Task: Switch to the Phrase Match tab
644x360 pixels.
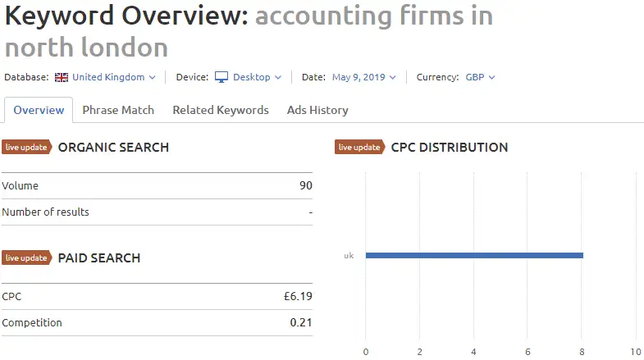Action: pyautogui.click(x=118, y=110)
